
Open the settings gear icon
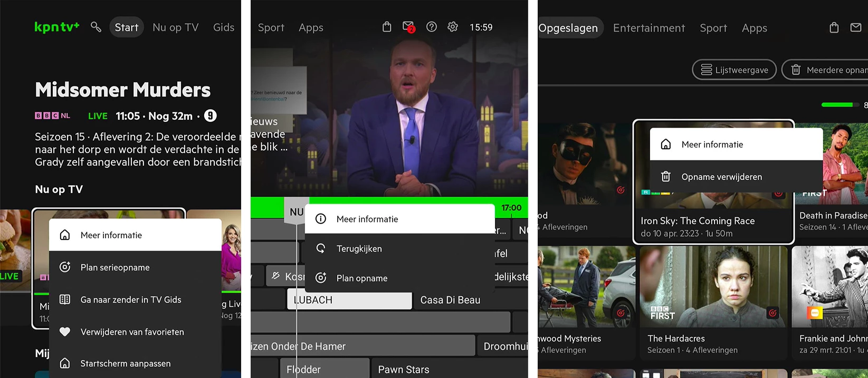pyautogui.click(x=453, y=27)
